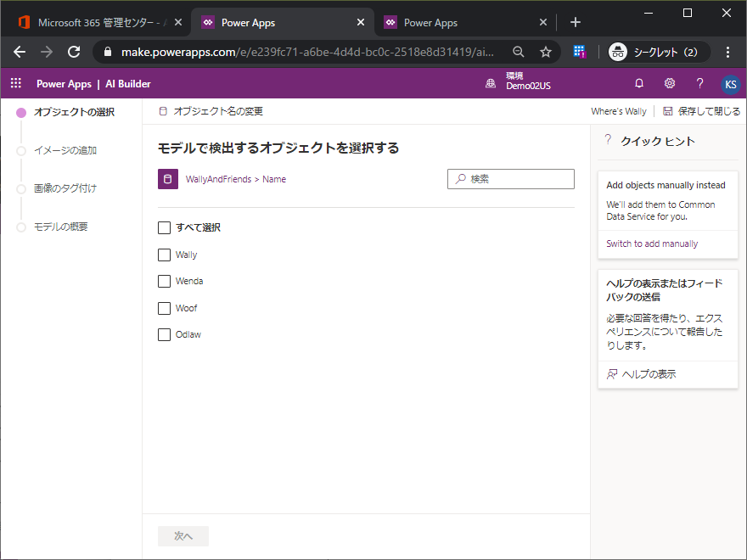
Task: Click the クイック ヒント heading
Action: (x=657, y=141)
